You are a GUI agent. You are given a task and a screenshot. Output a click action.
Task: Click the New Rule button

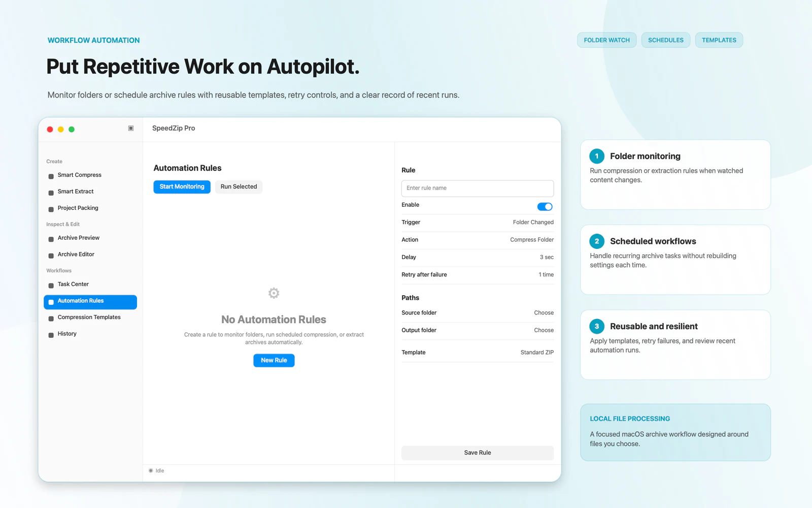[274, 360]
